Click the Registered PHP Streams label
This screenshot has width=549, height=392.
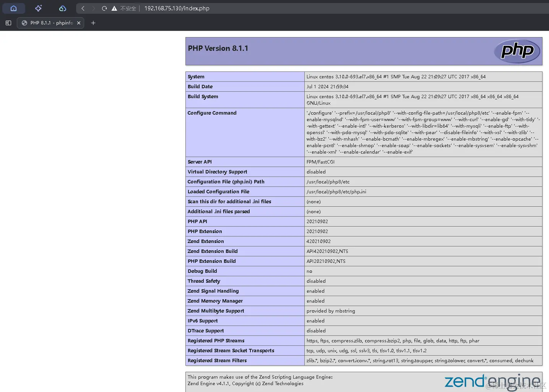point(216,340)
